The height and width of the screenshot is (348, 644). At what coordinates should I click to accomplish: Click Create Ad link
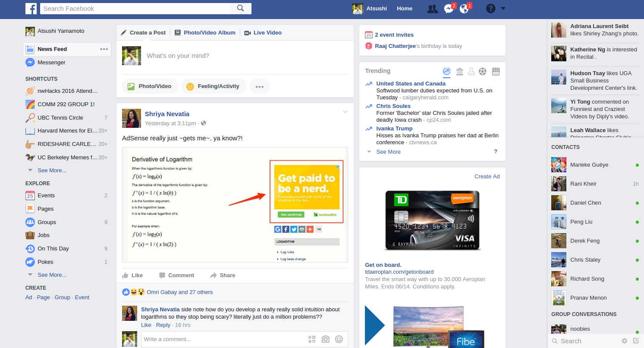pos(487,177)
